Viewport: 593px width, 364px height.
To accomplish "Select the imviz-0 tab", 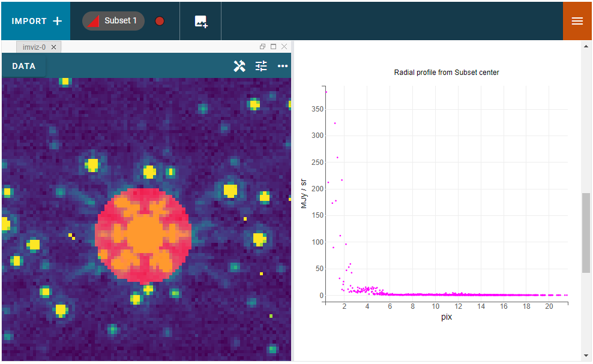I will pyautogui.click(x=33, y=46).
